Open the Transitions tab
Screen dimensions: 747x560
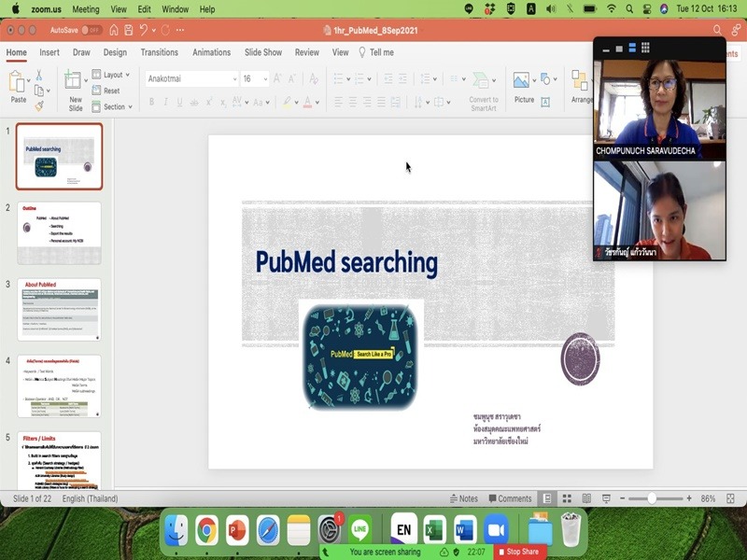159,52
